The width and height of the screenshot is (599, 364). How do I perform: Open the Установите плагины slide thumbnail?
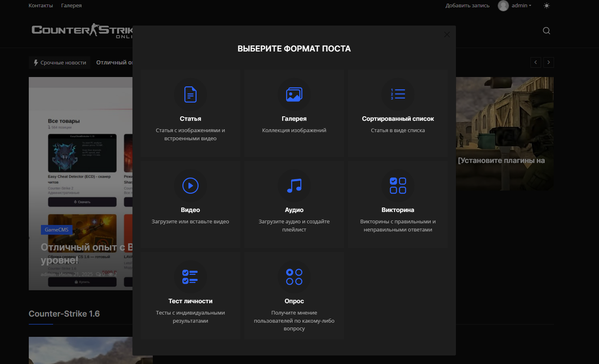point(505,134)
